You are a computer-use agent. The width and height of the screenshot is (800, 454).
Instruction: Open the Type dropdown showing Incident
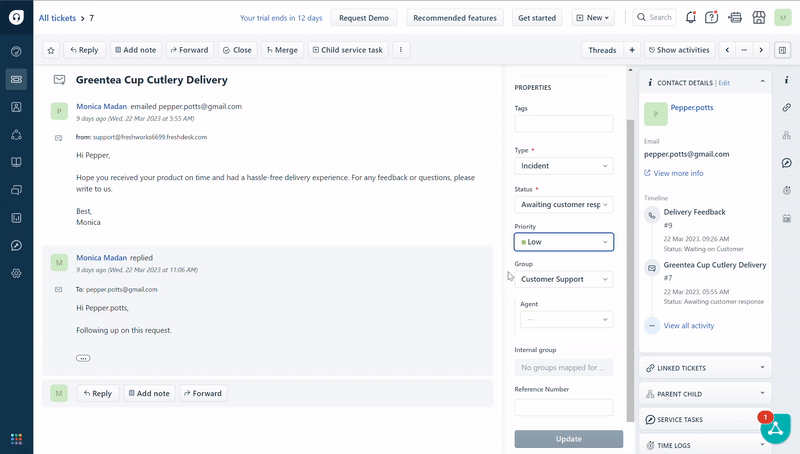tap(564, 166)
